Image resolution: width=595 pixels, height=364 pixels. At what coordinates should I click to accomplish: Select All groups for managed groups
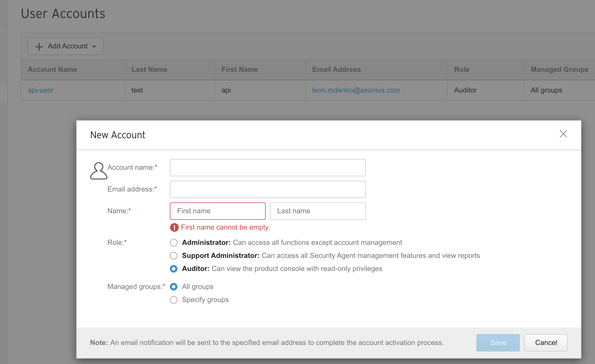[x=174, y=287]
